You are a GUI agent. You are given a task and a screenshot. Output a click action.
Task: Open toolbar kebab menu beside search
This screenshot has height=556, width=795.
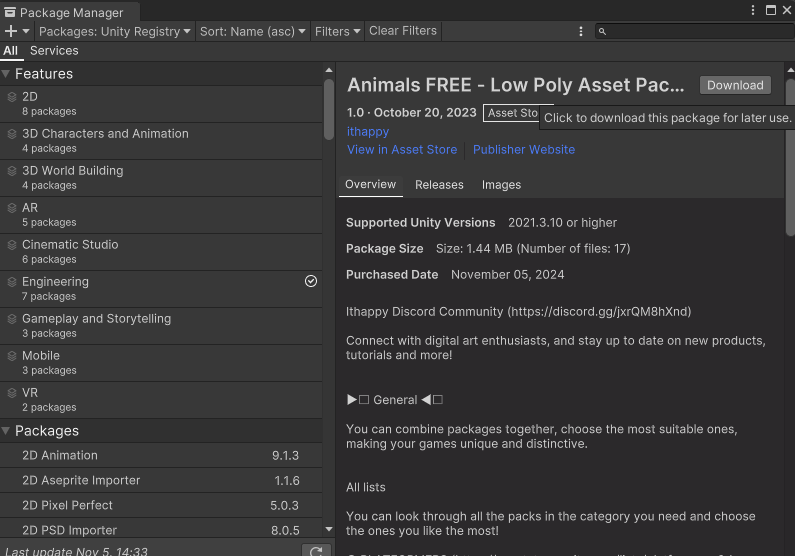[x=581, y=31]
